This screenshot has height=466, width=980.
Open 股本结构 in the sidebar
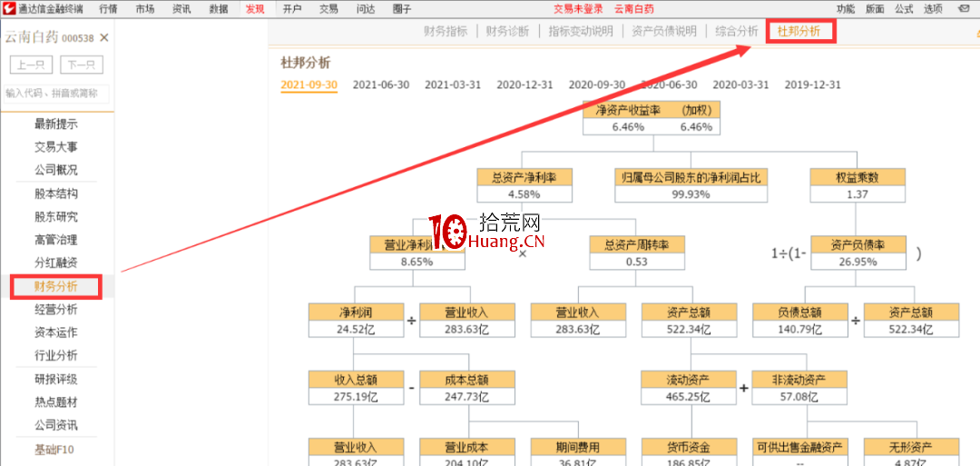[x=56, y=193]
